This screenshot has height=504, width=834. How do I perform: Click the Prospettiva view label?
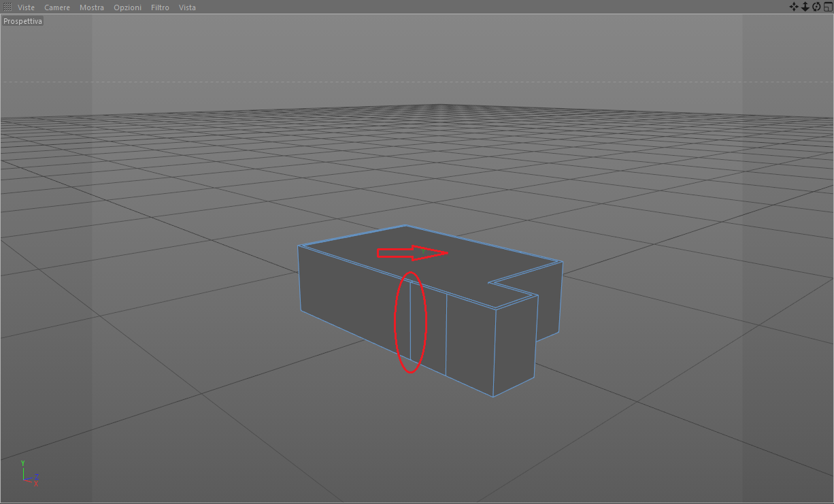click(22, 21)
